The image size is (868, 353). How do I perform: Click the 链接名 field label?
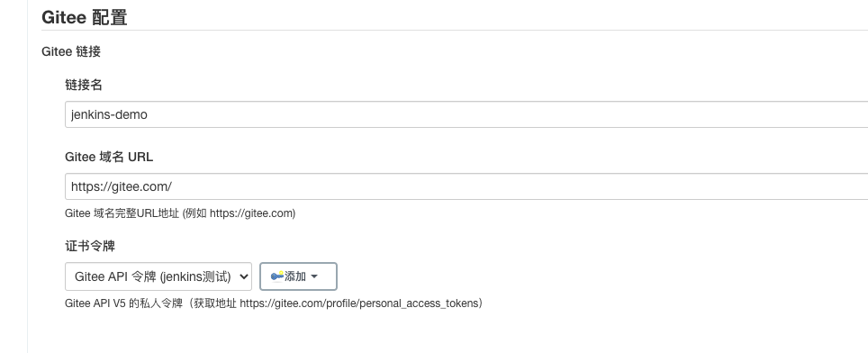84,85
